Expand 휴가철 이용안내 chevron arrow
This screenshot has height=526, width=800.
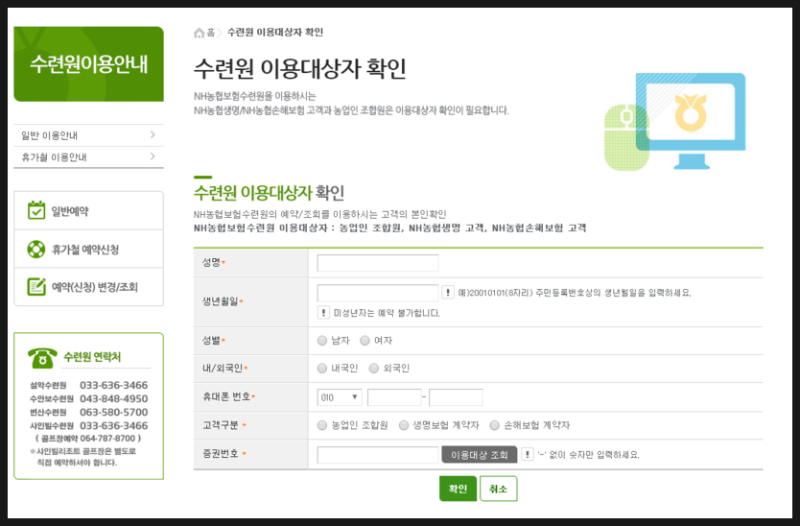(x=153, y=157)
